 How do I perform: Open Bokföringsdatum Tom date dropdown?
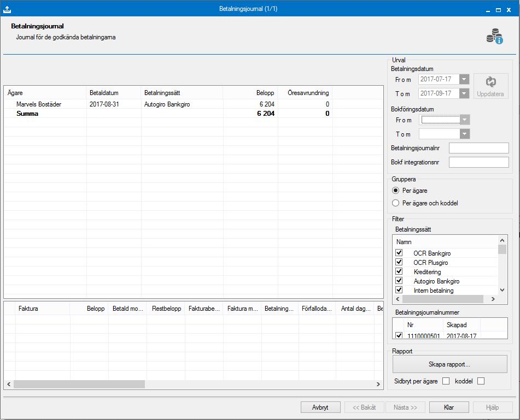(x=465, y=134)
